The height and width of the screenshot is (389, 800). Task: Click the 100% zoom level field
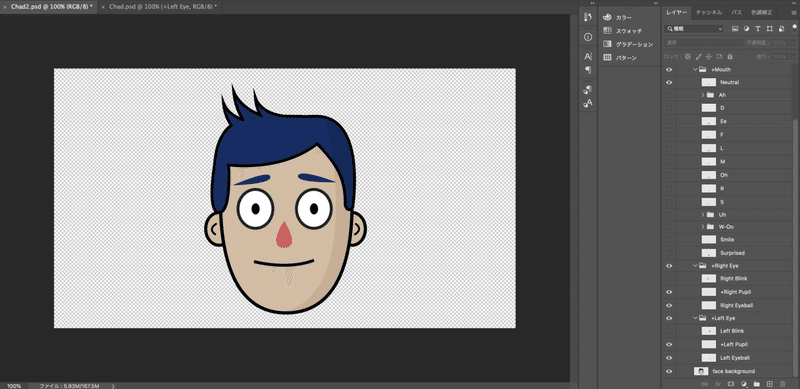pos(14,386)
